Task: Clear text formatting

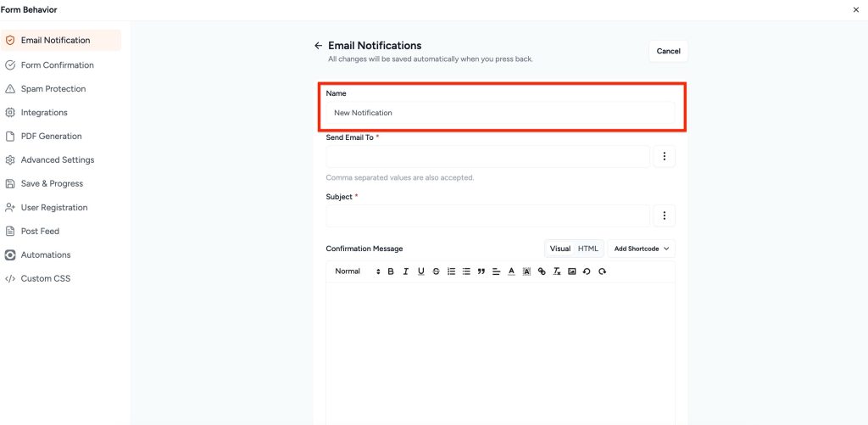Action: point(557,271)
